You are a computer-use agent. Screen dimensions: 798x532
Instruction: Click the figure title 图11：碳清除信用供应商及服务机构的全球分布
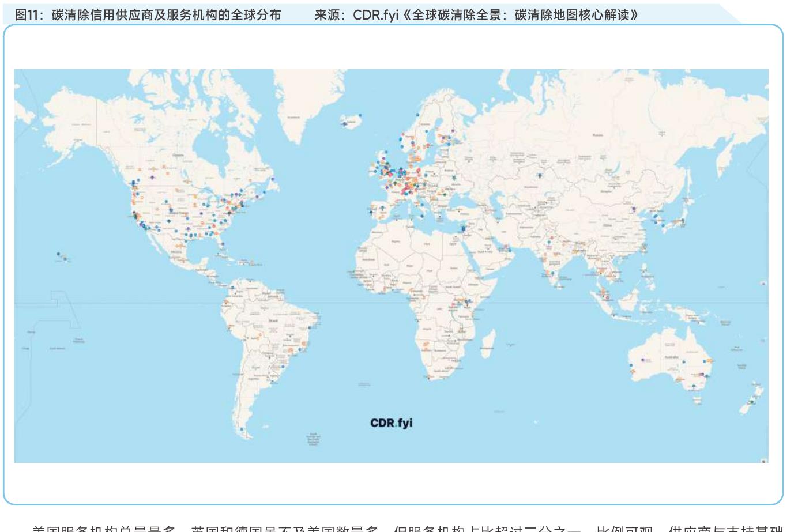click(x=148, y=15)
